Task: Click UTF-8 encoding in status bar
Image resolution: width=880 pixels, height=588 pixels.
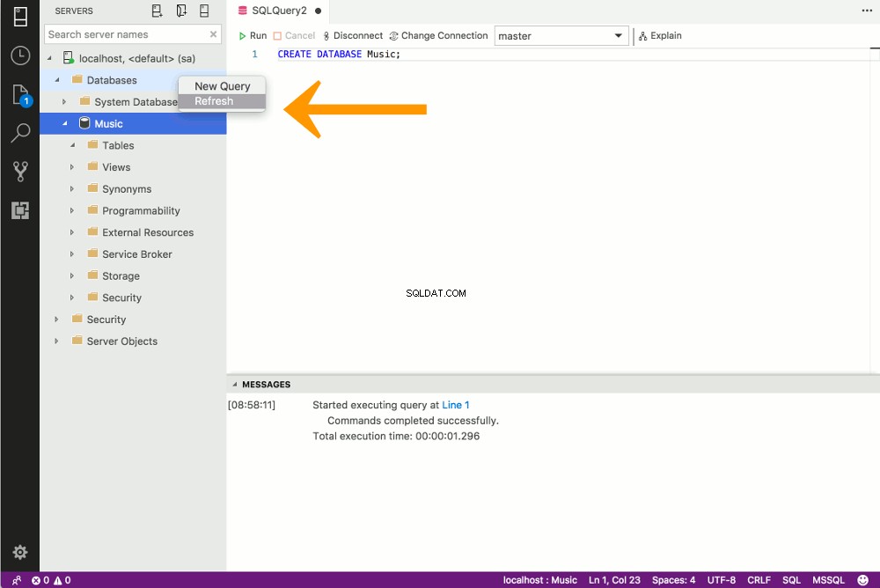Action: point(722,580)
